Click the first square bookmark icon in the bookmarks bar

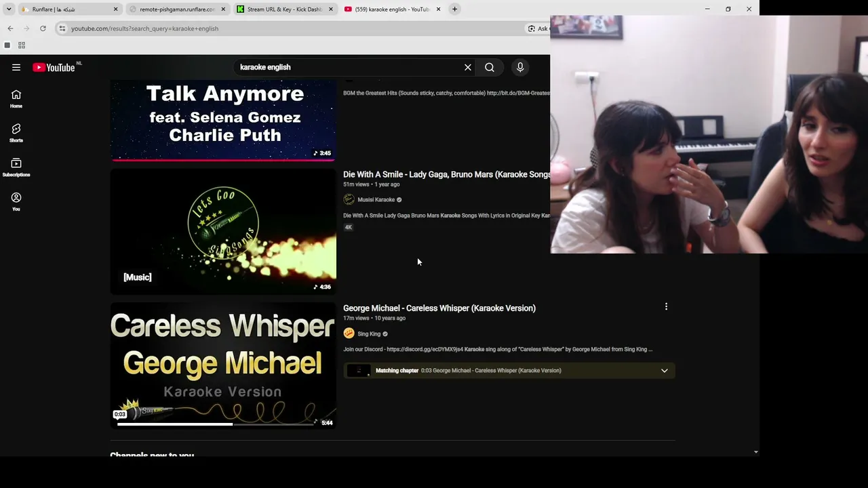point(7,45)
